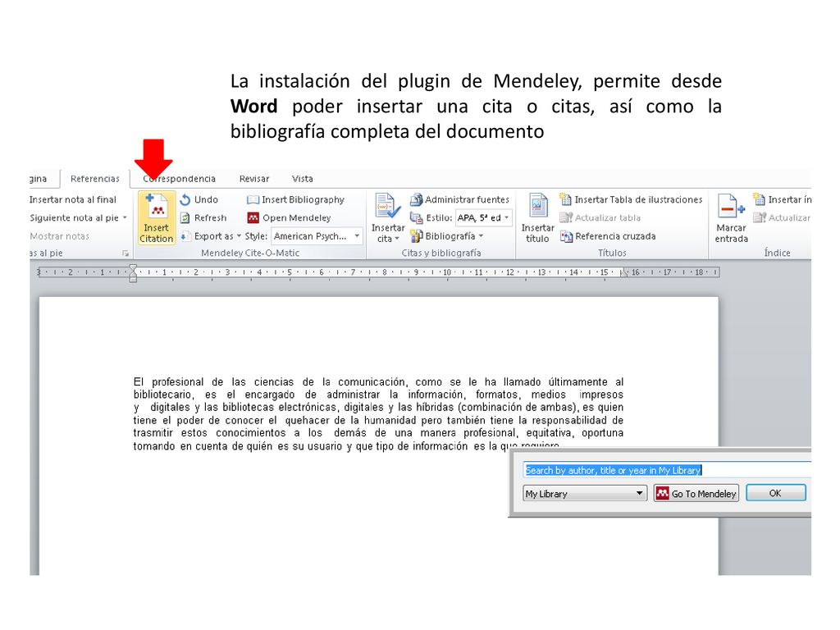This screenshot has height=630, width=840.
Task: Click Insert Bibliography book icon
Action: click(x=253, y=200)
